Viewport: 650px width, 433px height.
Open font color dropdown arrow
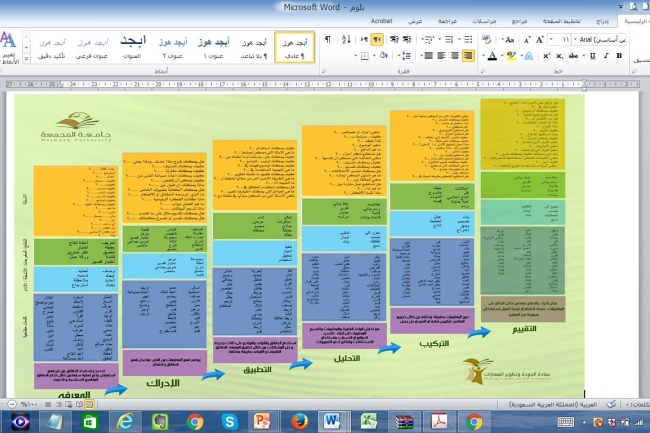point(483,56)
